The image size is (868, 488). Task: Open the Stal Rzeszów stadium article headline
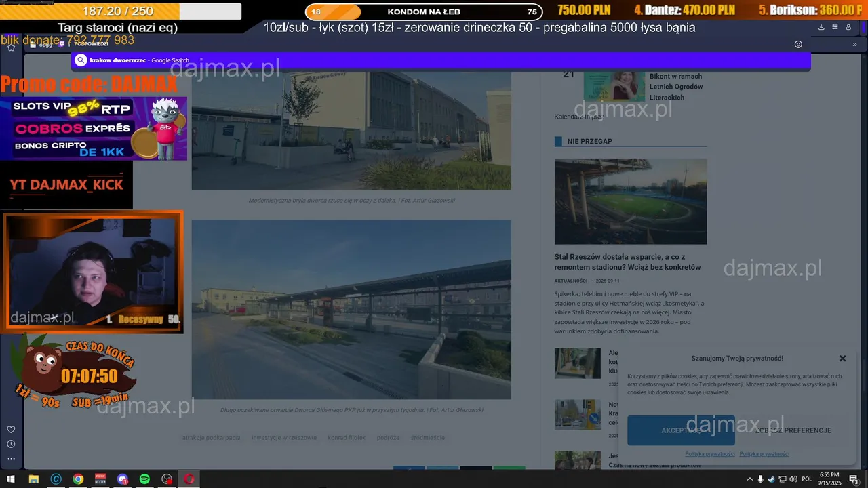pyautogui.click(x=627, y=262)
